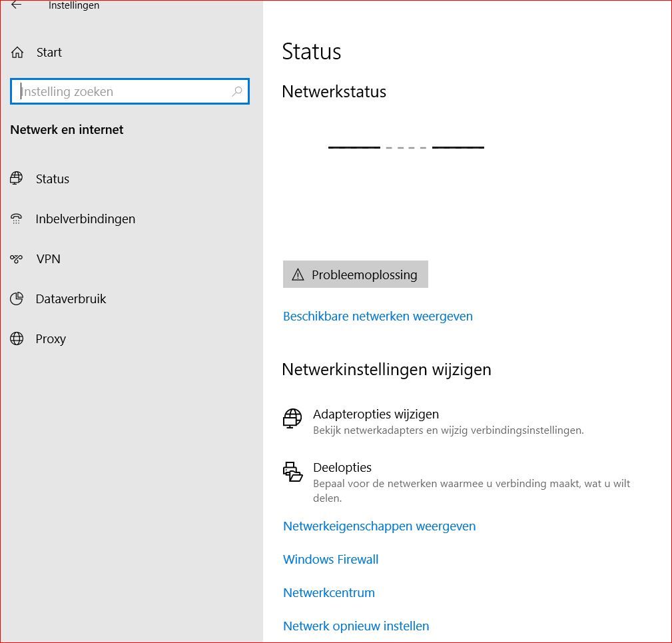Select Dataverbruik in the sidebar
The image size is (672, 643).
71,299
